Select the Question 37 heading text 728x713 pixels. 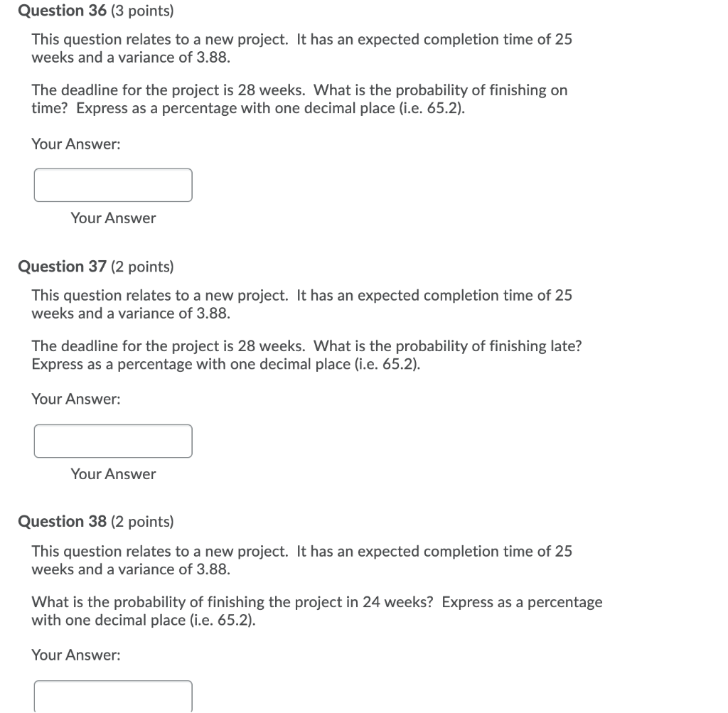[x=61, y=266]
